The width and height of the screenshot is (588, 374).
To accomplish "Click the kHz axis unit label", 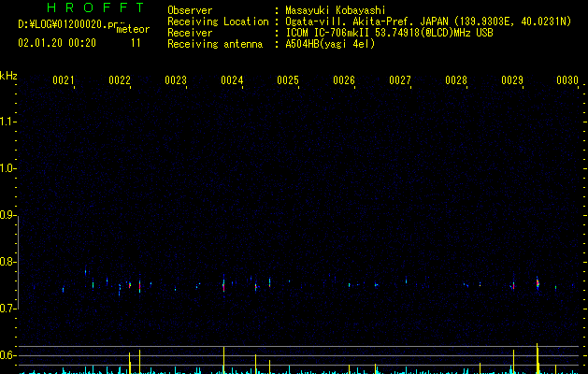I will pos(8,76).
